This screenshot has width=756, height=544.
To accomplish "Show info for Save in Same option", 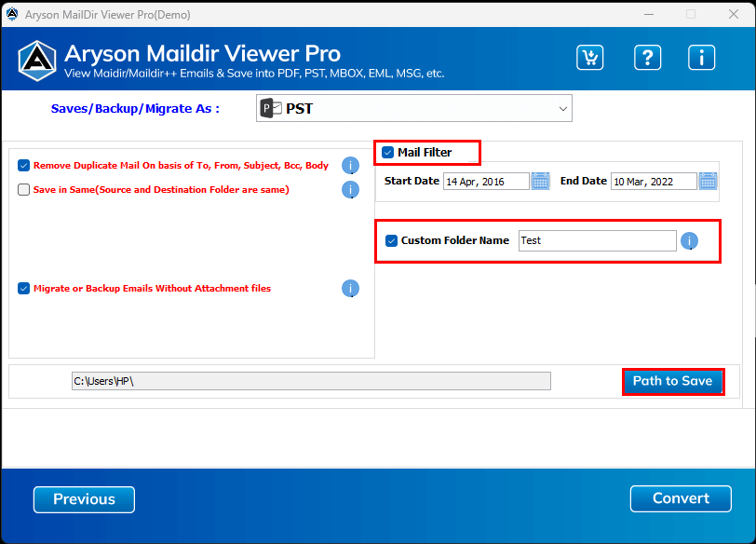I will tap(350, 189).
